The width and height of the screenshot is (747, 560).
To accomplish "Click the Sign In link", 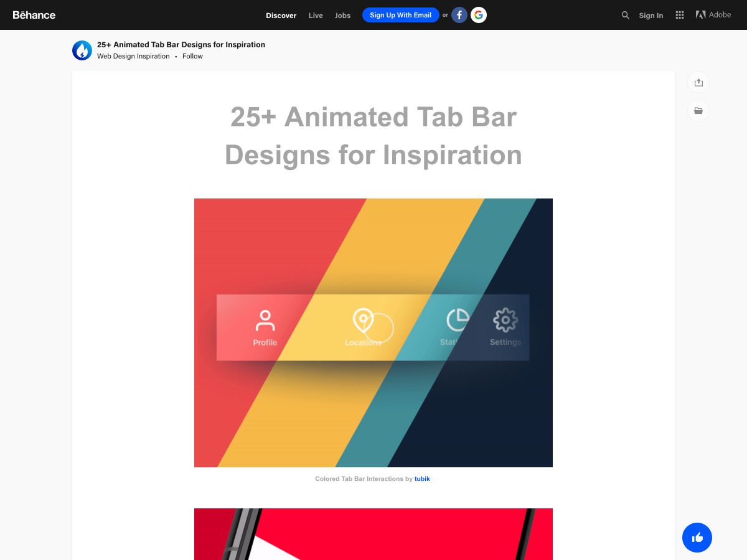I will [x=651, y=16].
